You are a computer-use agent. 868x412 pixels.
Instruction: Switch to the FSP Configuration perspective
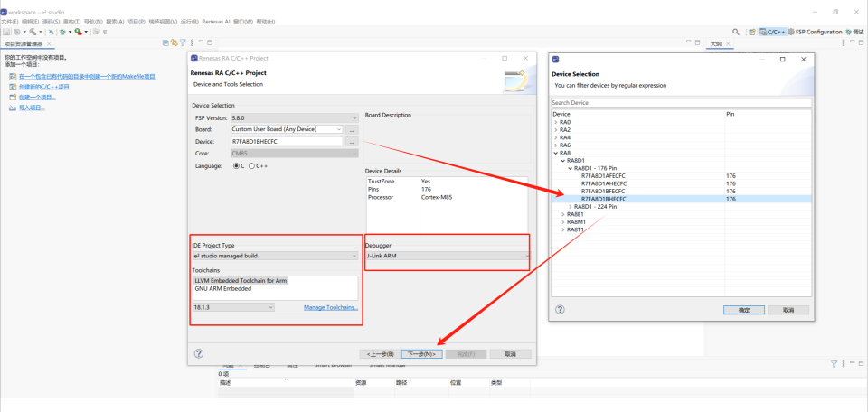coord(815,32)
